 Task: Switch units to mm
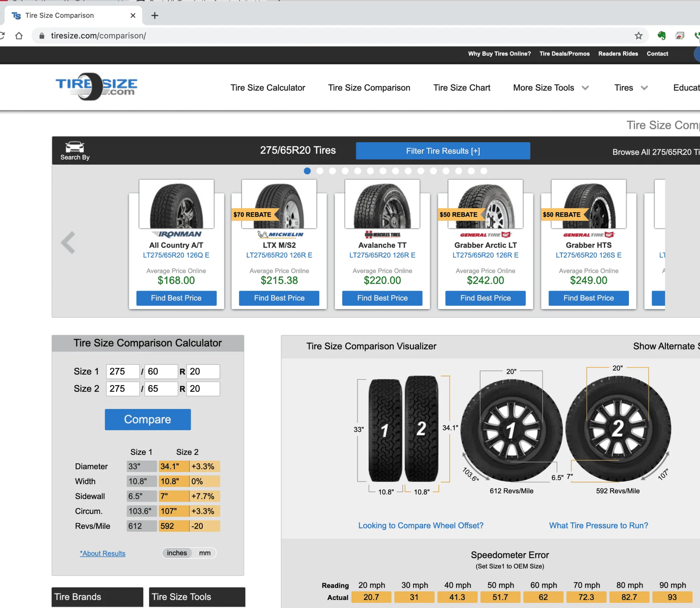pos(205,553)
